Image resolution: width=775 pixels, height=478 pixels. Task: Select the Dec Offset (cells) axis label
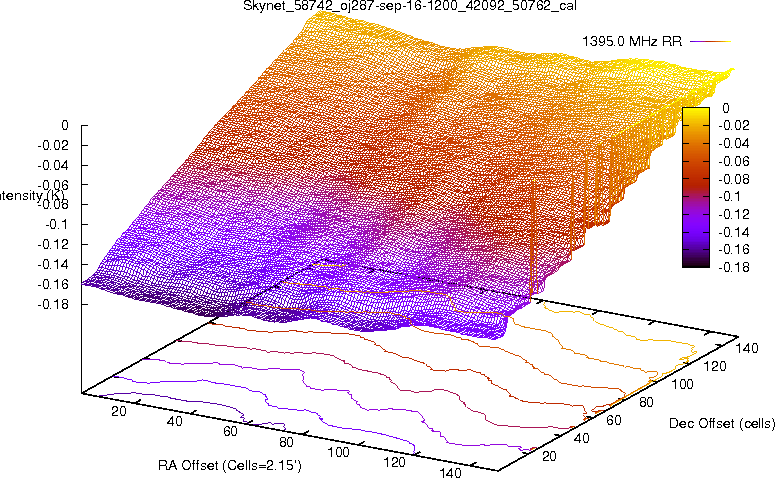tap(722, 423)
